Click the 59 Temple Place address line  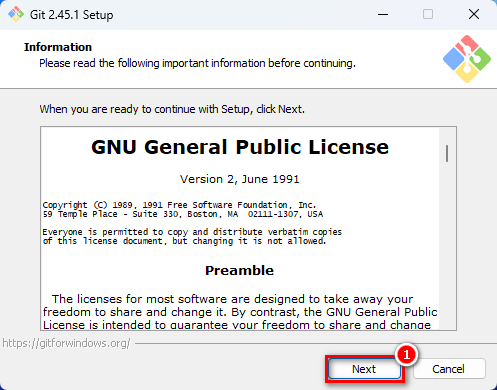[x=183, y=214]
